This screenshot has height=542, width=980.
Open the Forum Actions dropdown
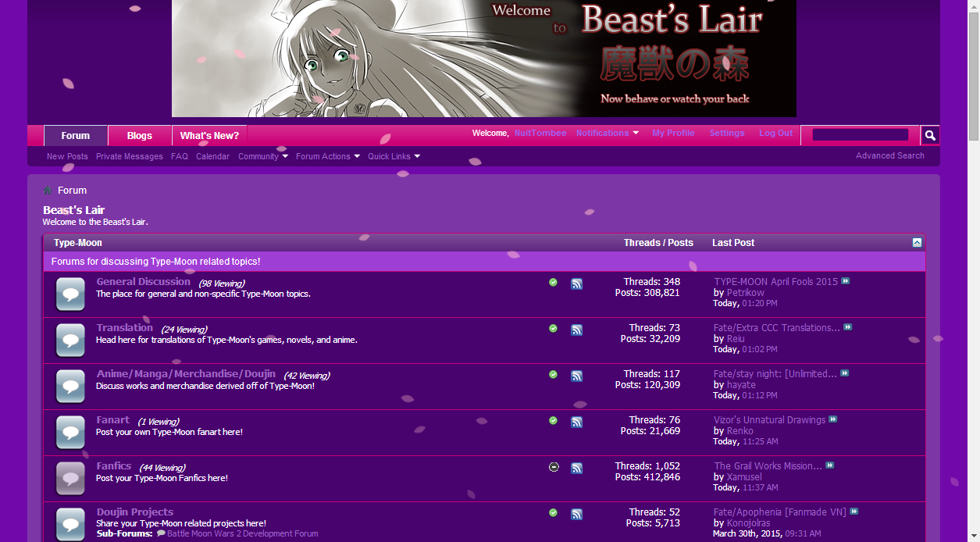pos(328,156)
